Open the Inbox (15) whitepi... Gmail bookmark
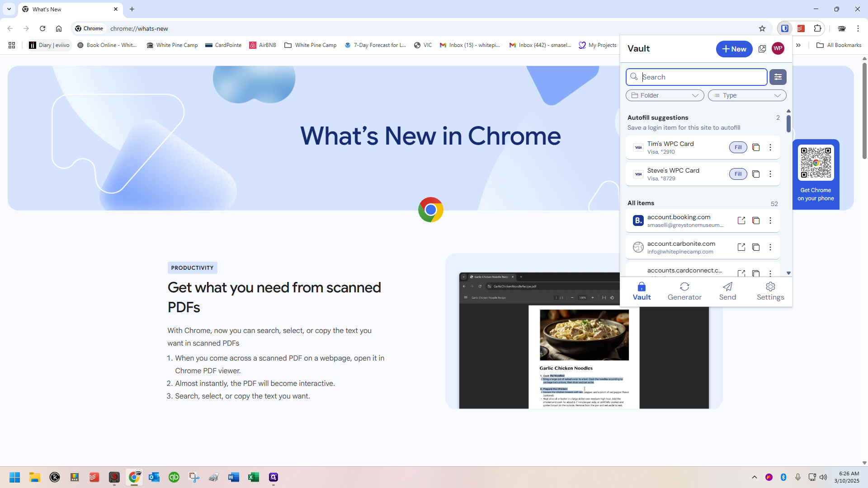Viewport: 868px width, 488px height. coord(470,45)
